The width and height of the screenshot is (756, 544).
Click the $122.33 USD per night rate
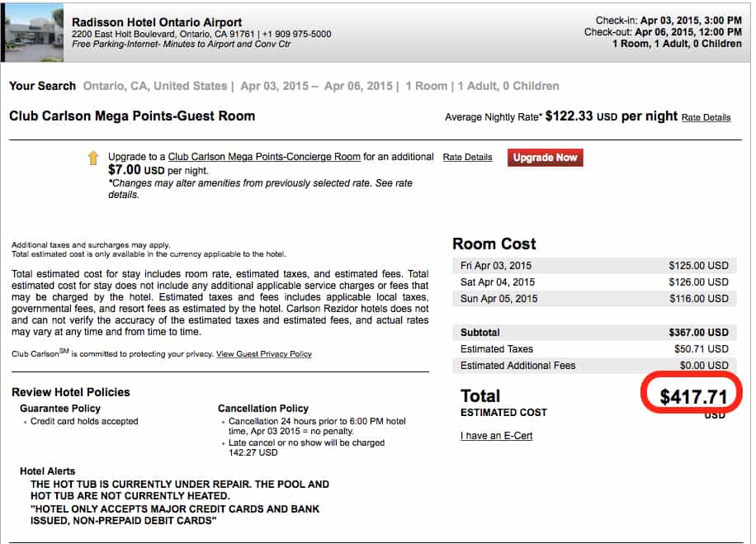612,116
